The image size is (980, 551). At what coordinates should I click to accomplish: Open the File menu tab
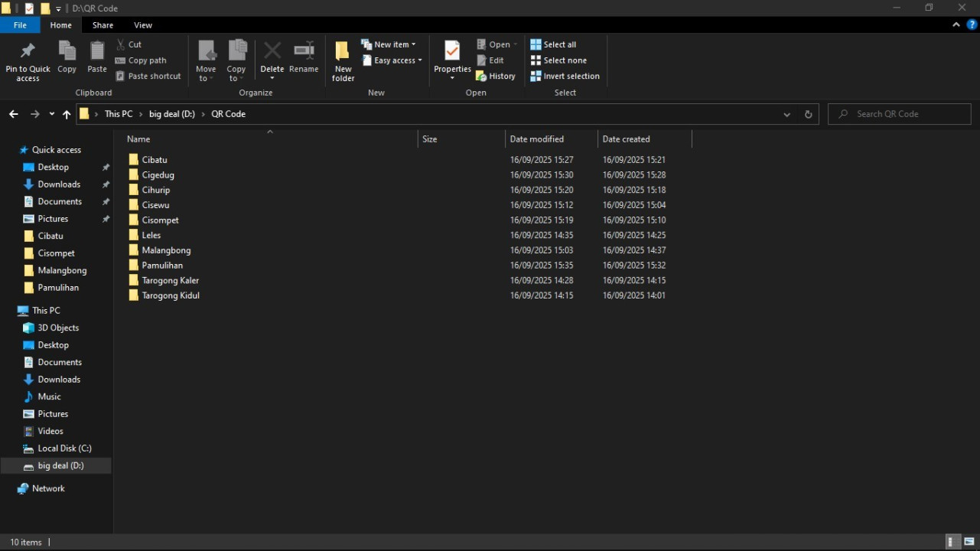point(20,25)
